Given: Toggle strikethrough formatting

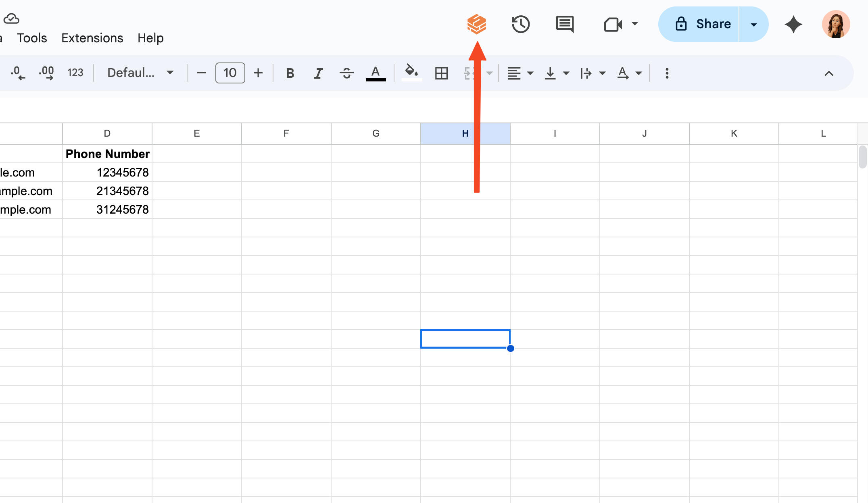Looking at the screenshot, I should (x=346, y=73).
